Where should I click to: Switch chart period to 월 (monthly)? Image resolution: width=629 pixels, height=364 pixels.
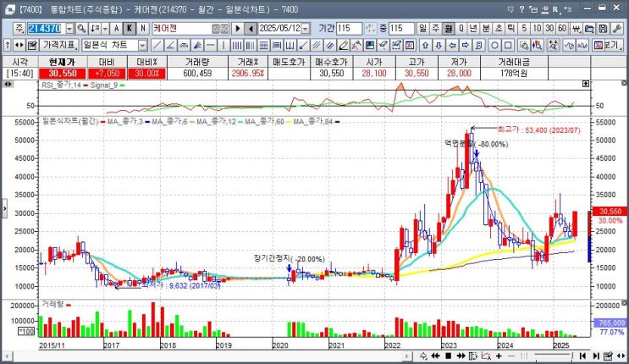(448, 29)
